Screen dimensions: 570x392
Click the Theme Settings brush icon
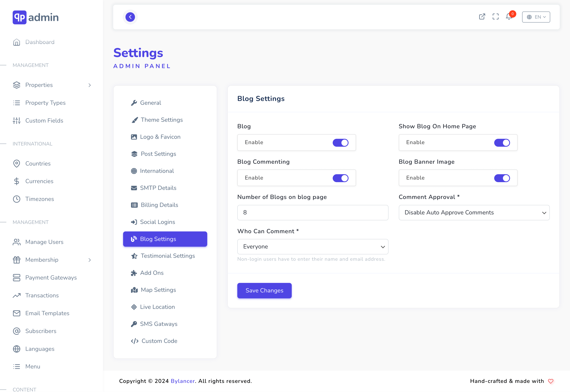[x=135, y=120]
